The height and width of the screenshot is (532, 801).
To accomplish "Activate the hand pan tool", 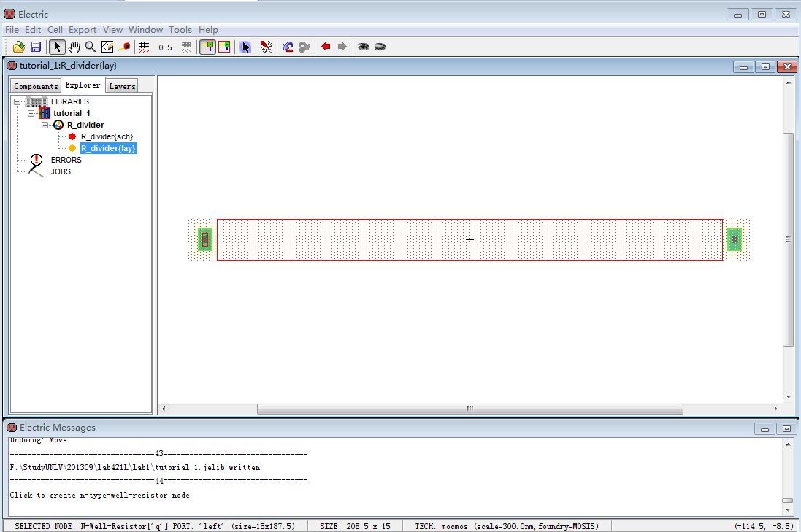I will (74, 47).
